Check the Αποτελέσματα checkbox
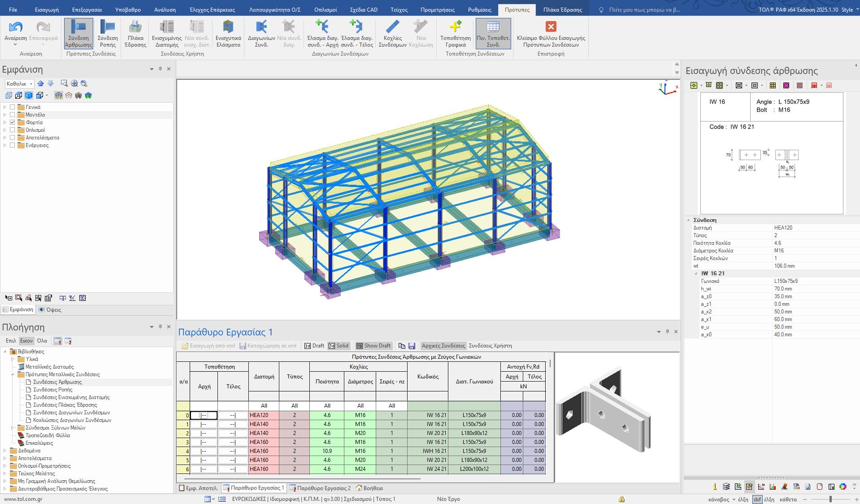 [13, 138]
